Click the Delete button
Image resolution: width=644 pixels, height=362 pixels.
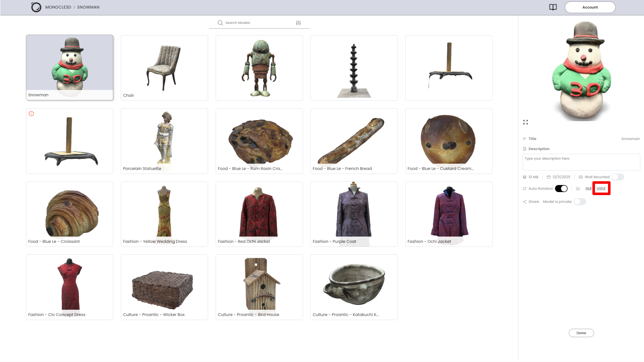[581, 333]
